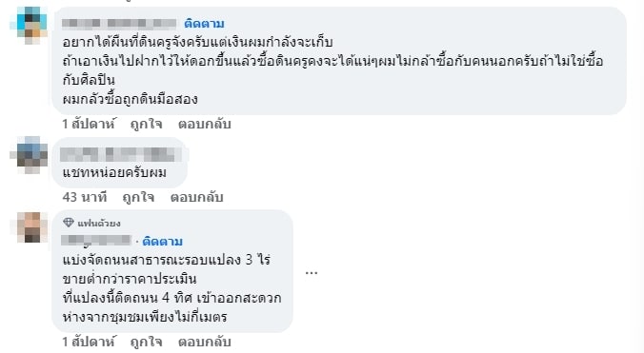
Task: Click ติดตาม next to the แฟนตัวยง commenter's name
Action: tap(162, 242)
